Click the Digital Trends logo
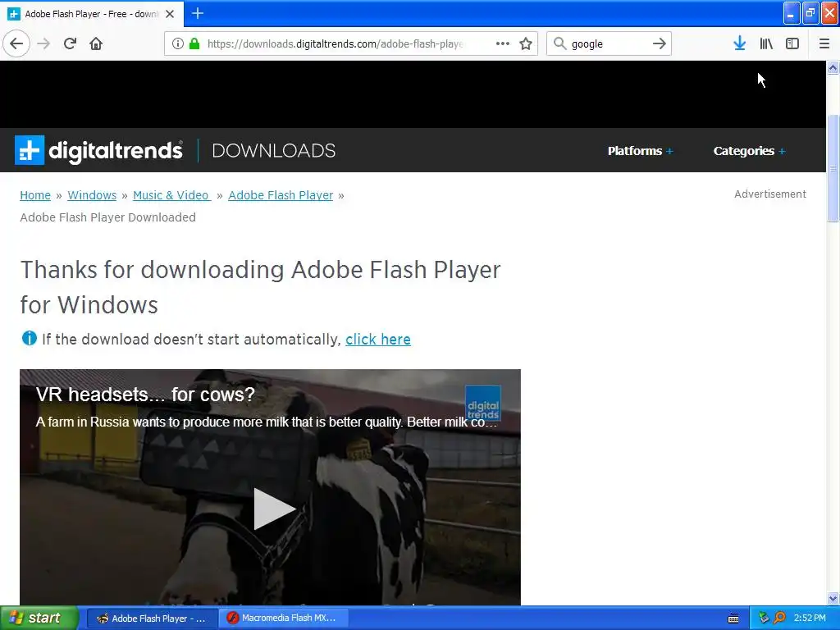This screenshot has height=630, width=840. click(x=98, y=151)
